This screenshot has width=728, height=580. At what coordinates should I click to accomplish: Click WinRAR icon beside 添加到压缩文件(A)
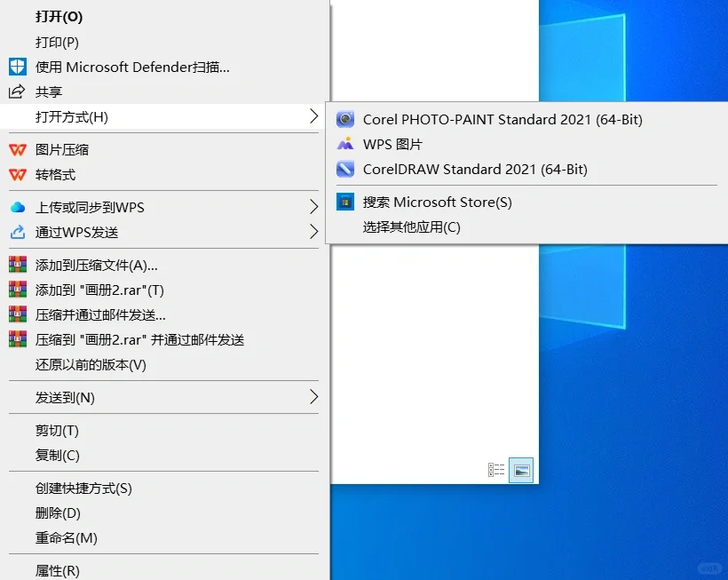(x=18, y=265)
